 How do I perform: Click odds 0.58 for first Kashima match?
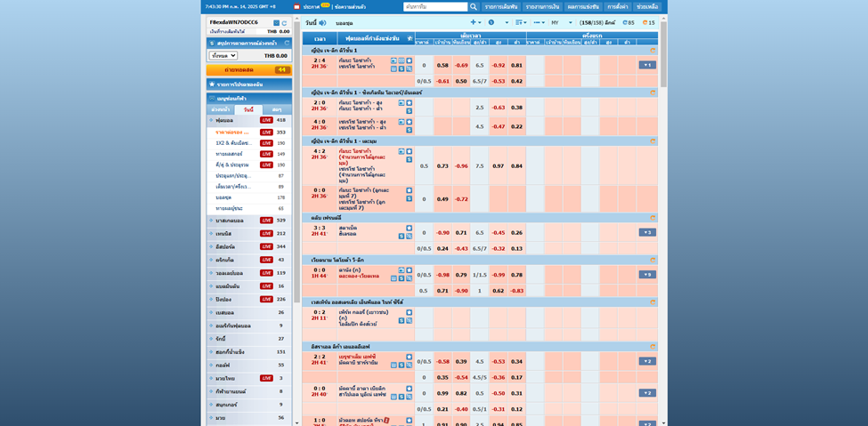tap(442, 65)
